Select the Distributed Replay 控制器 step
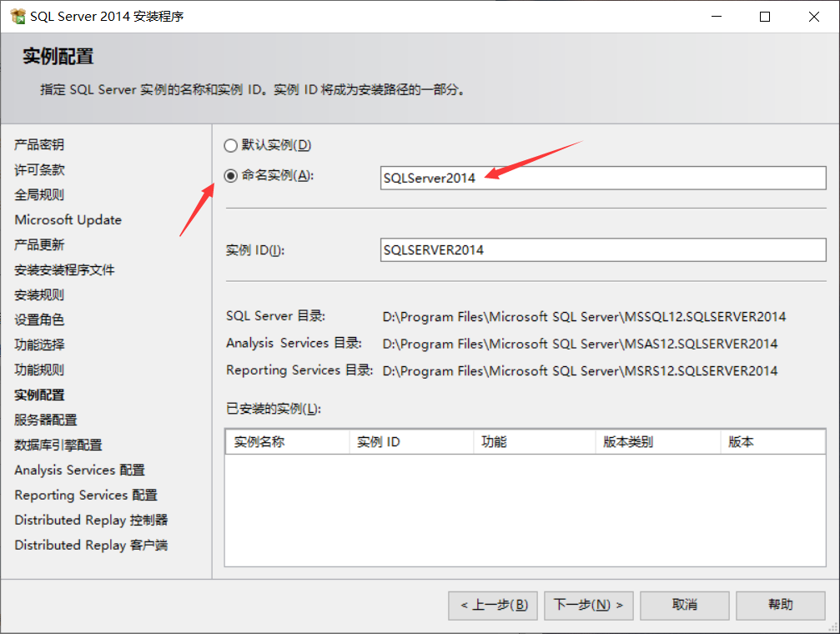840x634 pixels. pos(91,520)
